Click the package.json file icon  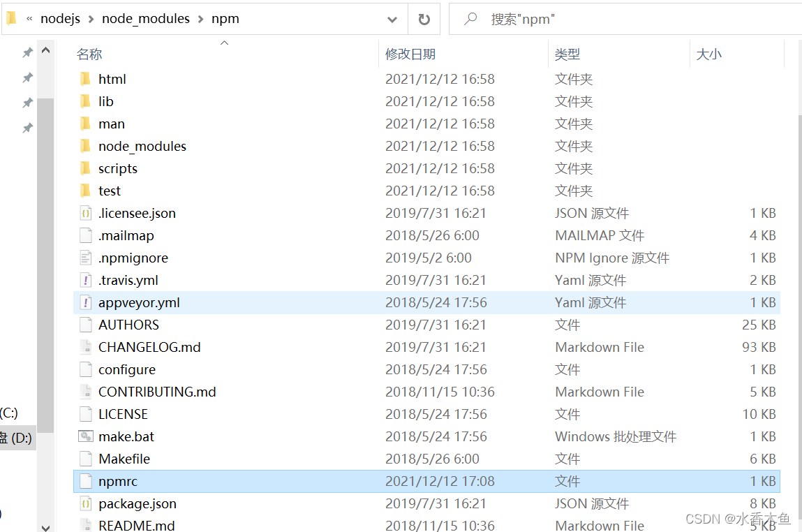click(85, 504)
